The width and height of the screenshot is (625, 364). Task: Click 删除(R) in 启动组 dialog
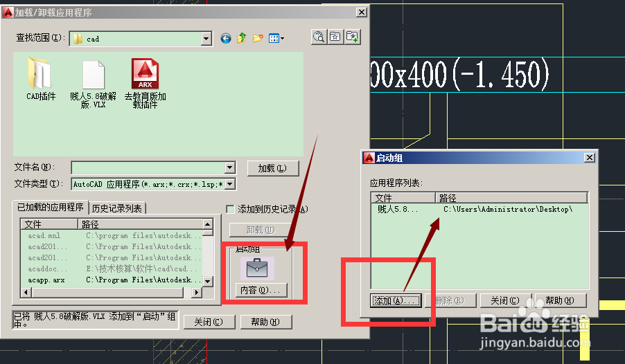pyautogui.click(x=450, y=300)
